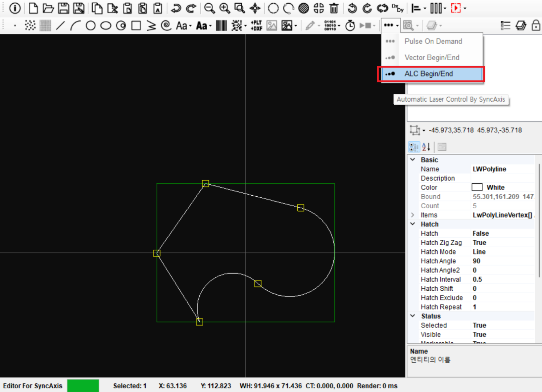Viewport: 542px width, 392px height.
Task: Open a file with folder icon
Action: [48, 8]
